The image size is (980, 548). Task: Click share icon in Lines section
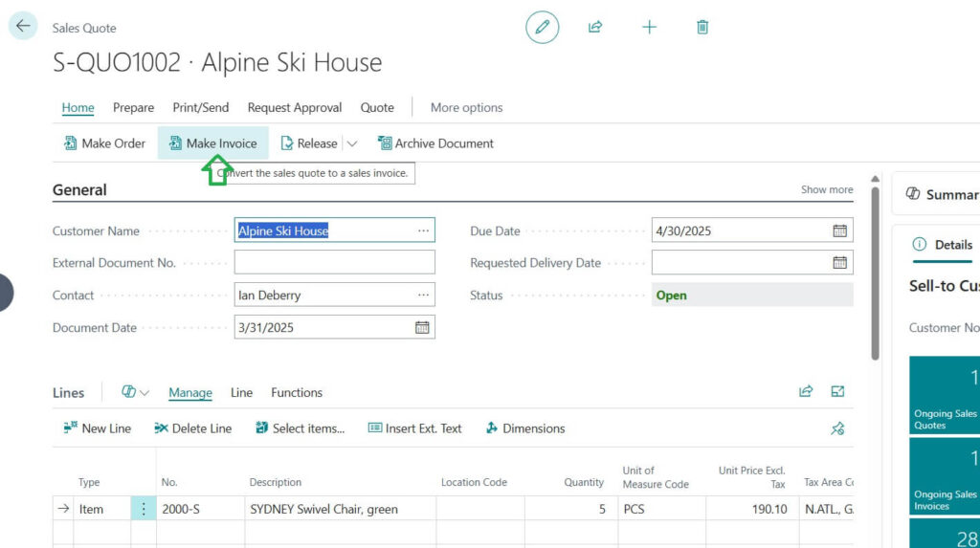point(806,391)
